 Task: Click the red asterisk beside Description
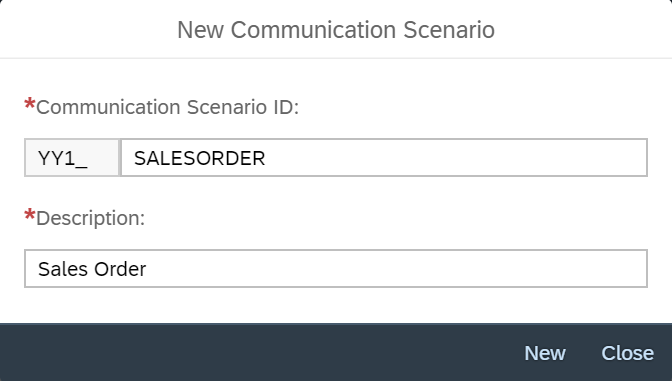(x=30, y=215)
